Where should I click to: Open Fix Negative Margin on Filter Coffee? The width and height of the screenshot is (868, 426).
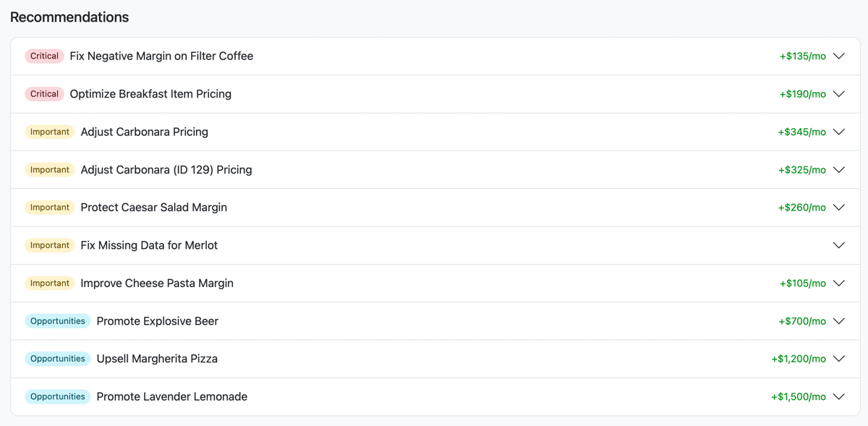tap(161, 56)
